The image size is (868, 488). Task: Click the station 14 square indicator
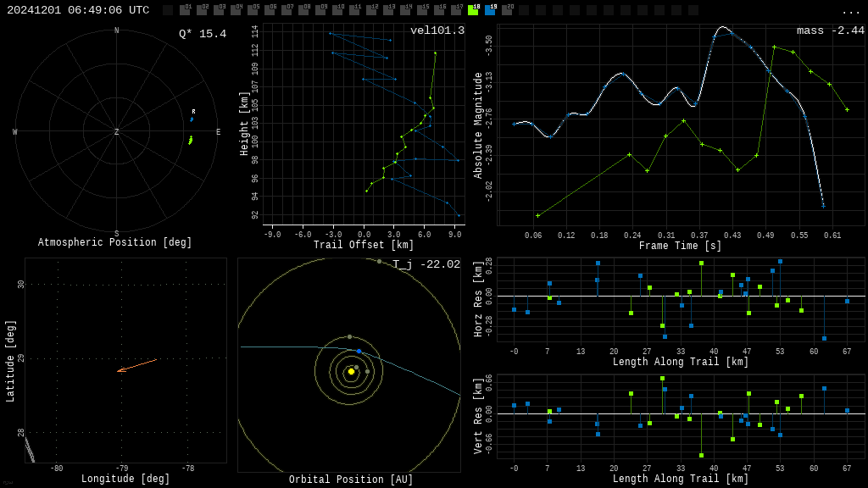pyautogui.click(x=406, y=10)
